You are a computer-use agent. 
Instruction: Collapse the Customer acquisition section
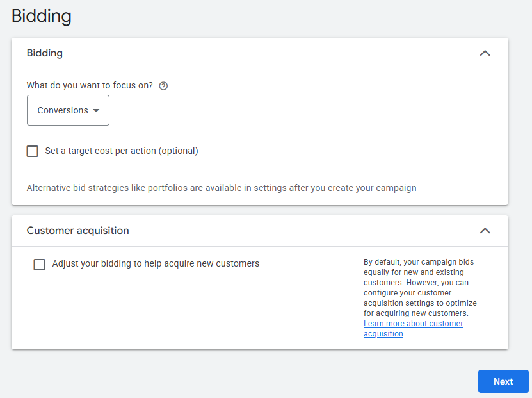point(485,231)
